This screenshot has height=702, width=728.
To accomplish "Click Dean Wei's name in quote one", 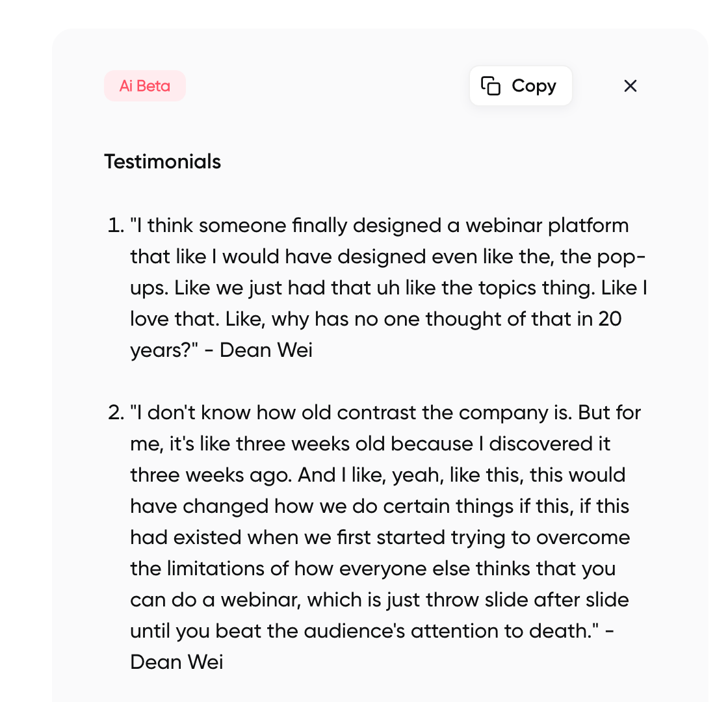I will [x=266, y=350].
